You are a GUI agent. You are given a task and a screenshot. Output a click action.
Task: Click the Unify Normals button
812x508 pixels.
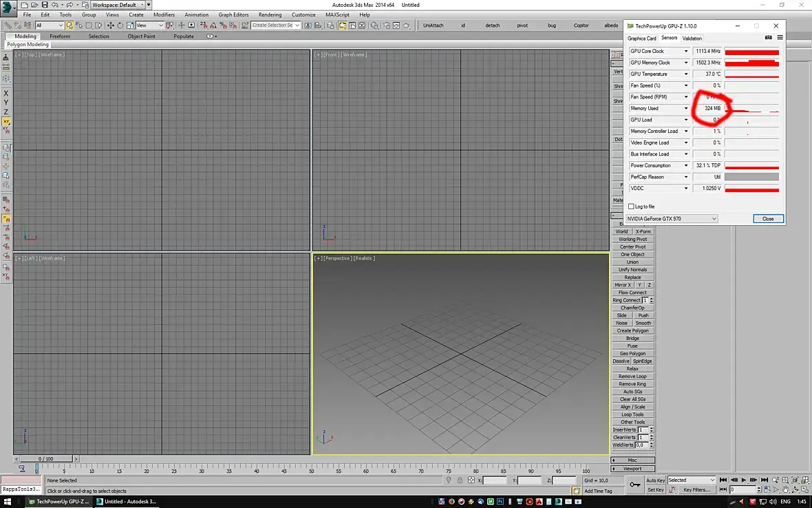633,270
